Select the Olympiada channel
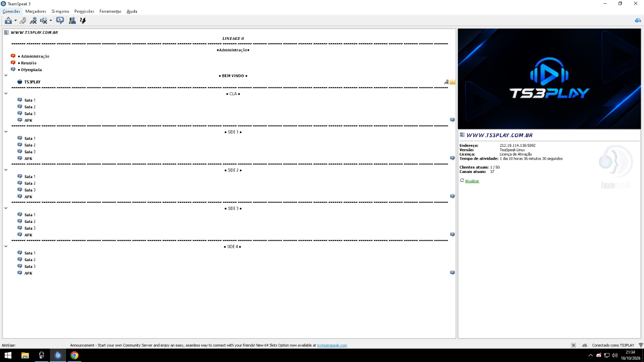The width and height of the screenshot is (644, 362). click(30, 70)
